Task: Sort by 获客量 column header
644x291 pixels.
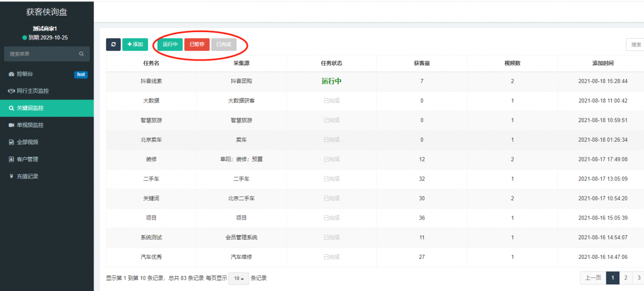Action: point(422,63)
